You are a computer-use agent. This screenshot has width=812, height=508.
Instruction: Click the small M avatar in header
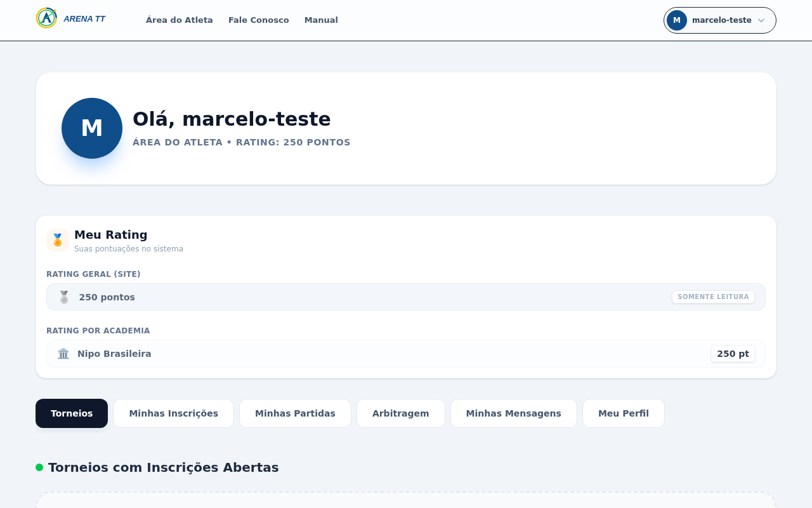tap(676, 20)
